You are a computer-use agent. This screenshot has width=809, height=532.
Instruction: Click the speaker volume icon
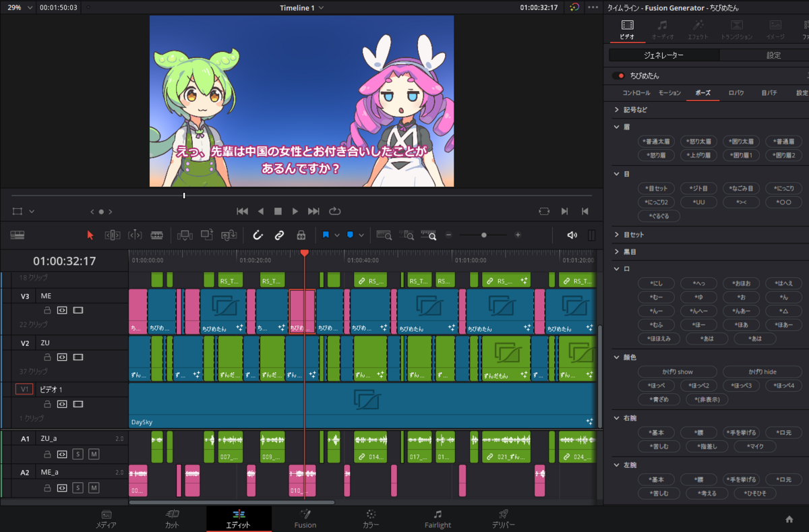click(572, 235)
